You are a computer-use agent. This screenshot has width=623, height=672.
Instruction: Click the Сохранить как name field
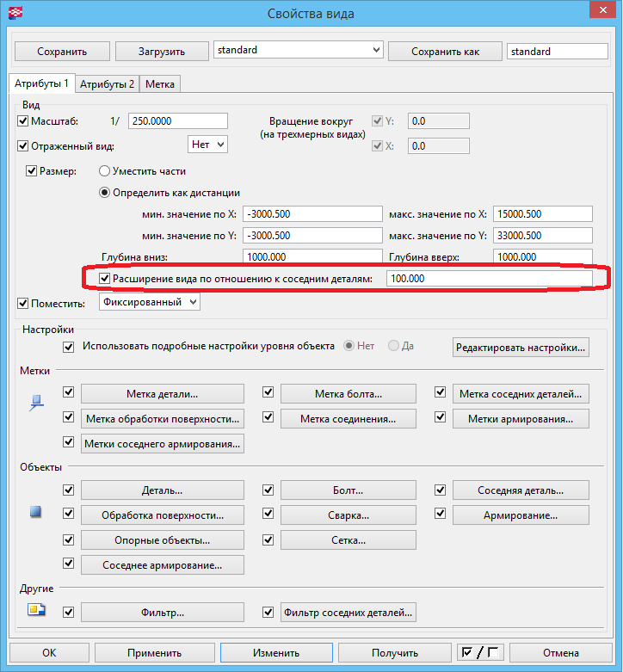pos(557,51)
